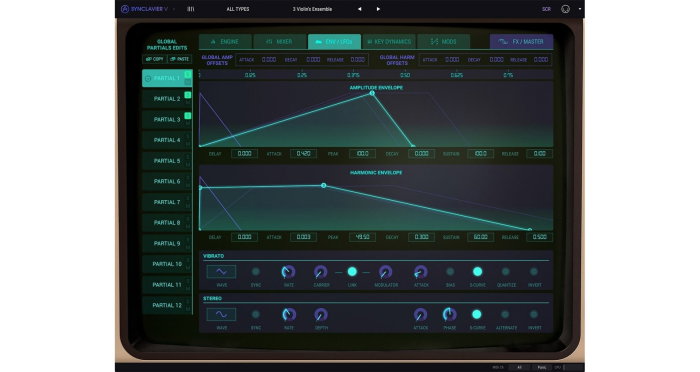Open the Synclavier V main menu logo

coord(145,9)
